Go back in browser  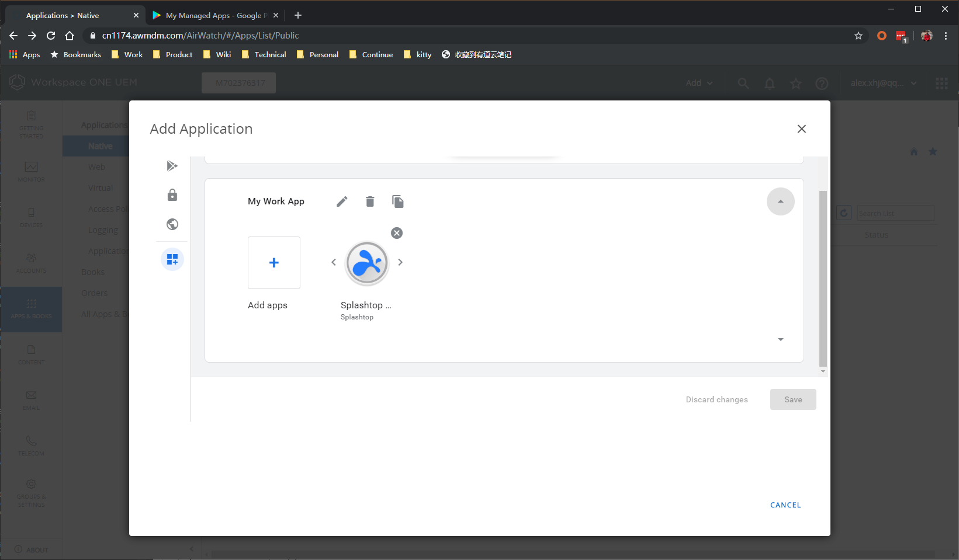pyautogui.click(x=13, y=36)
